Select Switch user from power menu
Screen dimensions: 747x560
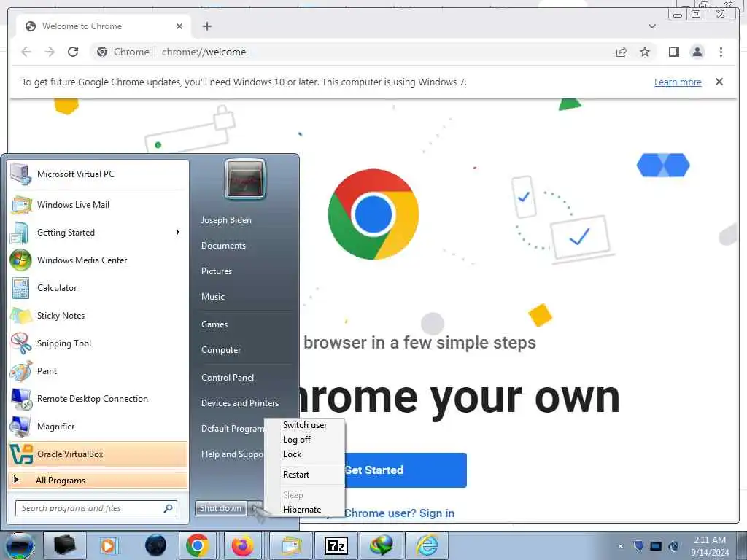(305, 425)
